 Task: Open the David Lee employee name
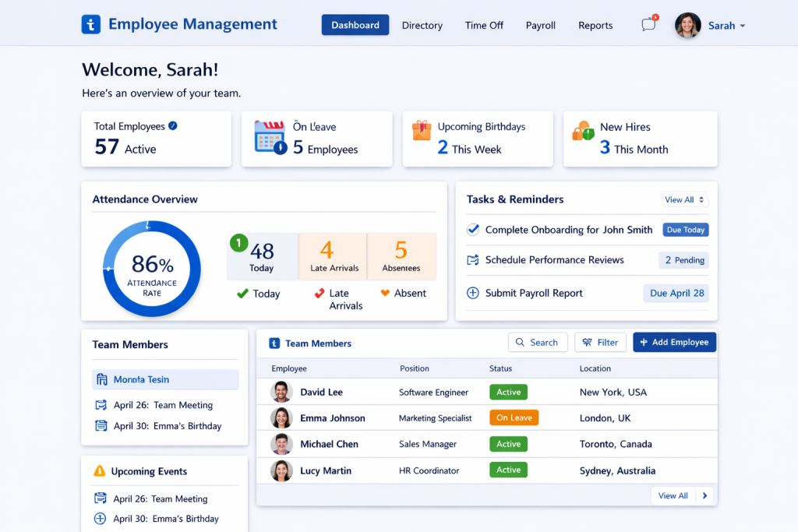[322, 392]
